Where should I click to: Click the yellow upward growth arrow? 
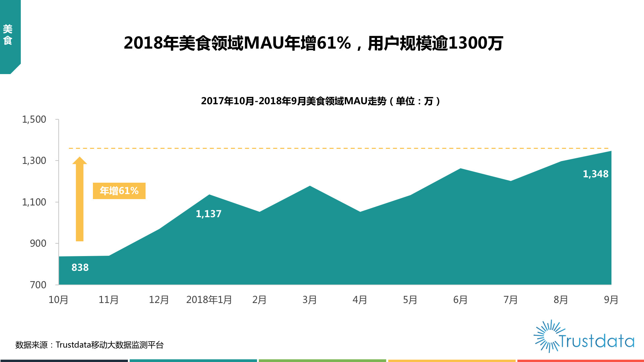[x=79, y=199]
